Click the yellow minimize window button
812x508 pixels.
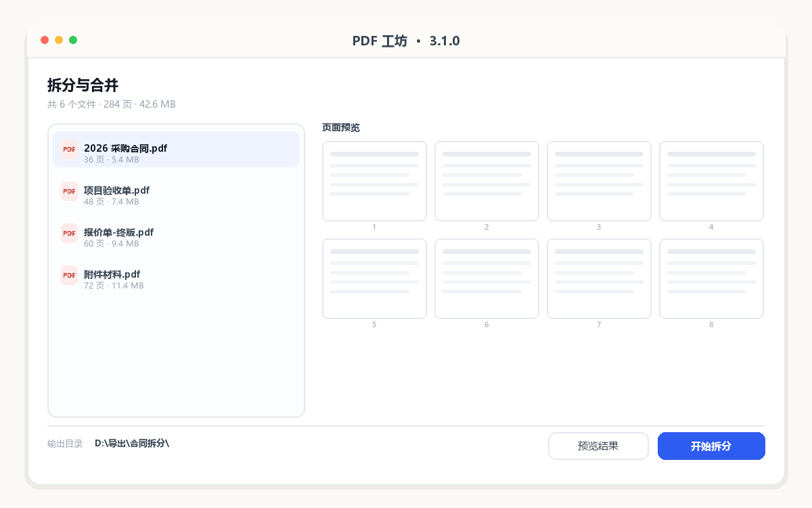pos(59,40)
